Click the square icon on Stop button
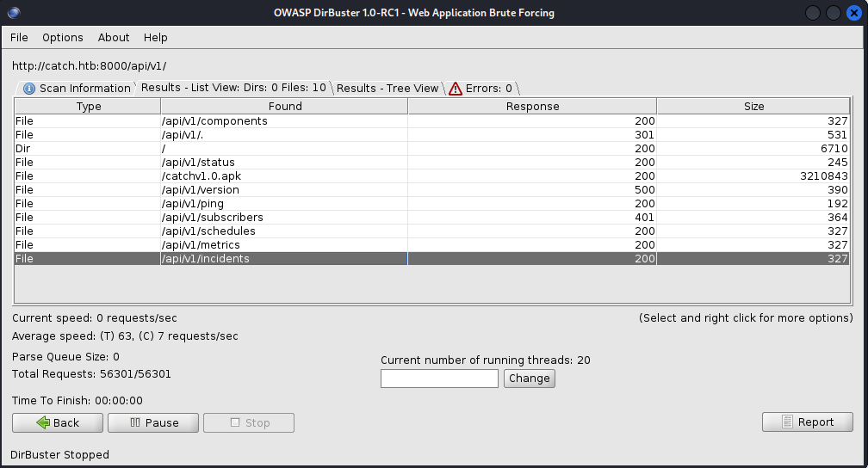868x468 pixels. pyautogui.click(x=235, y=422)
